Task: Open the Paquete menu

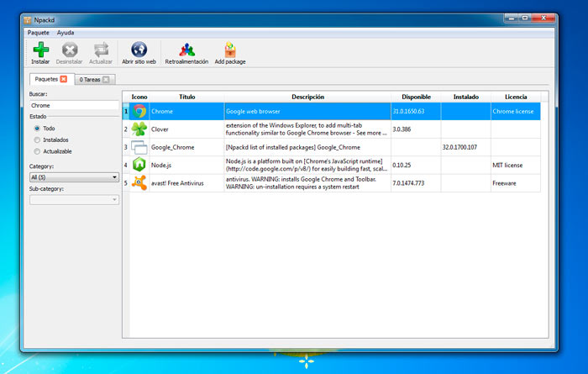Action: [39, 33]
